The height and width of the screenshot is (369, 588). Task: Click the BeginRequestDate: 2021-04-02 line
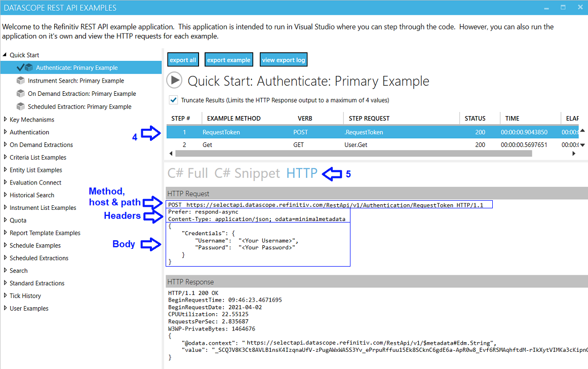click(215, 307)
